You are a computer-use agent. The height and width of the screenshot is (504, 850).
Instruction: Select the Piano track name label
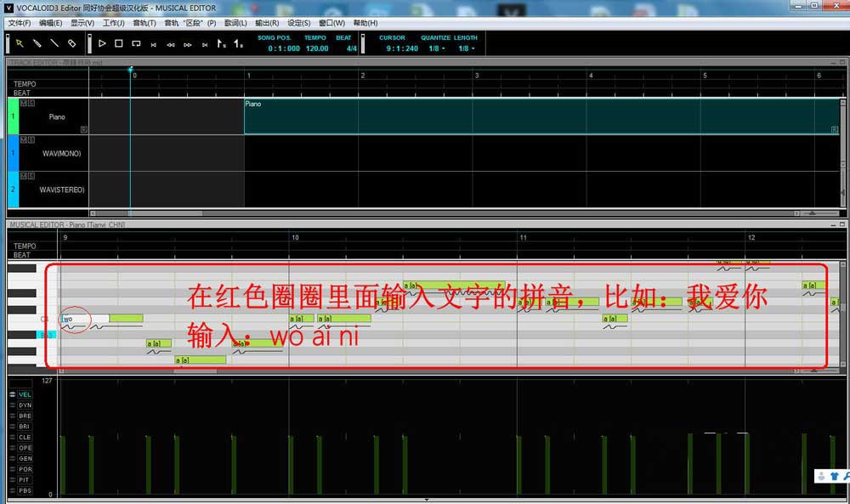tap(57, 116)
